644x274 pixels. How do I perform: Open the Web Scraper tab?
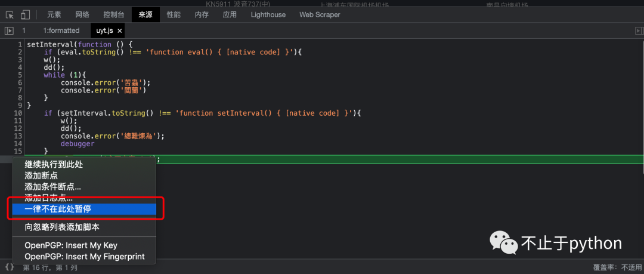click(320, 14)
